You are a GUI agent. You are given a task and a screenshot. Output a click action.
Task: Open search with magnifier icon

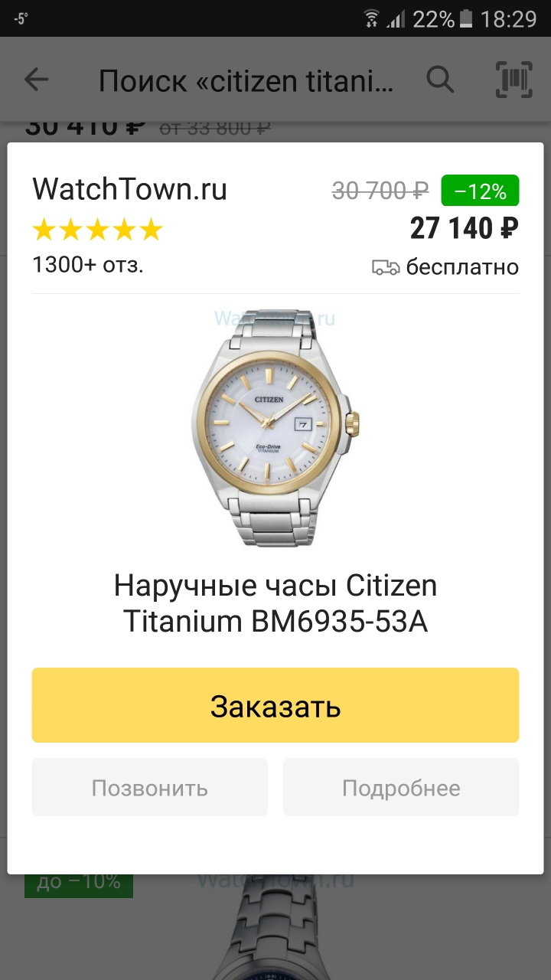[440, 79]
